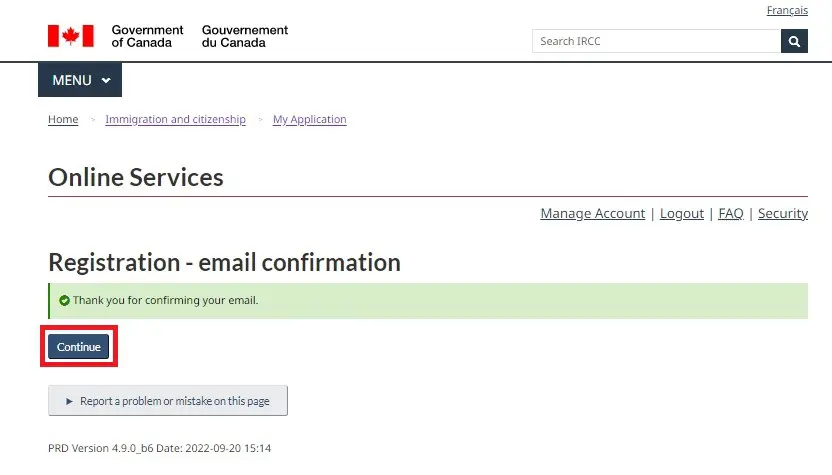This screenshot has height=475, width=832.
Task: Click the search magnifier icon button
Action: (x=794, y=41)
